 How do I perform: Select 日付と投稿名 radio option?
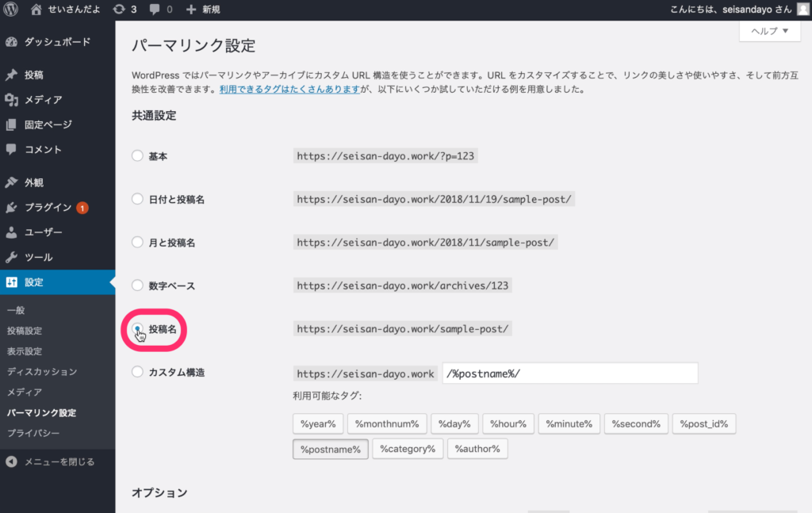click(138, 199)
